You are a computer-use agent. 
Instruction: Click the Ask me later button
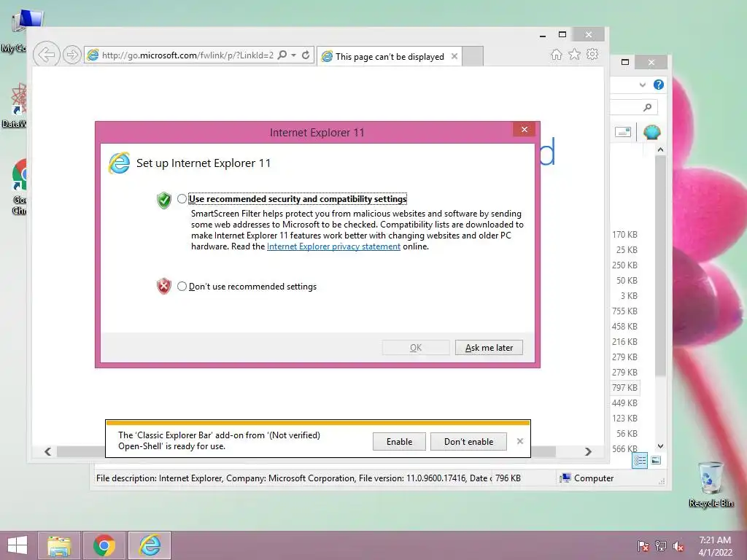tap(489, 348)
